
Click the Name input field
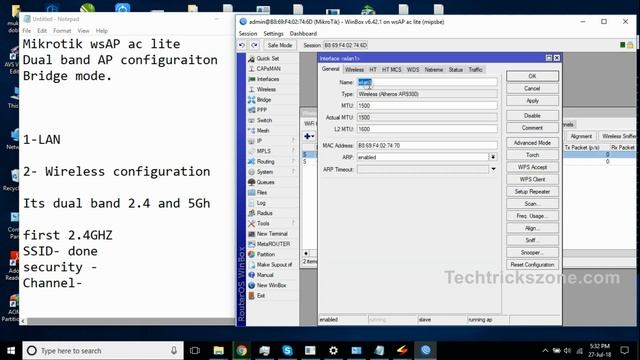[427, 82]
